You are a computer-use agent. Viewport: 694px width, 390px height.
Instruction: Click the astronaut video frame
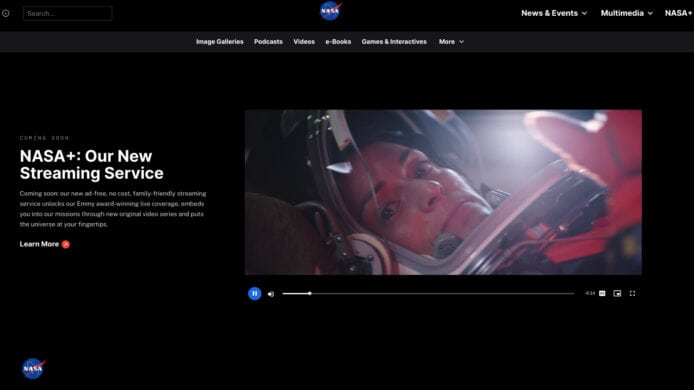pyautogui.click(x=443, y=192)
